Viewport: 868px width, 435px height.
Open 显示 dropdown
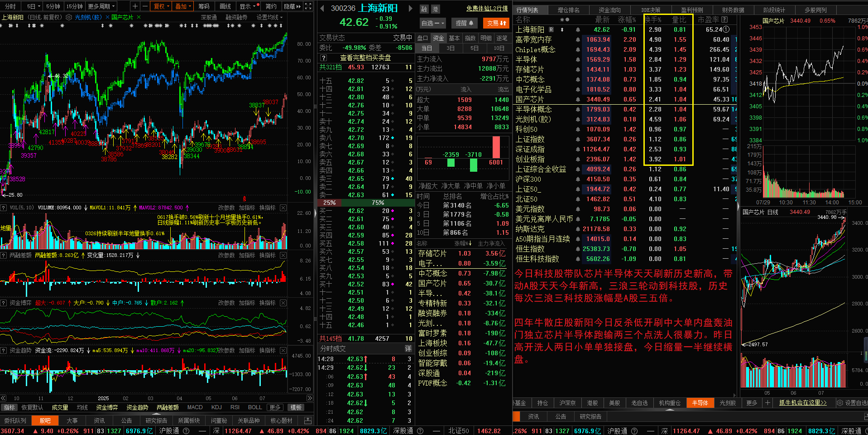249,6
